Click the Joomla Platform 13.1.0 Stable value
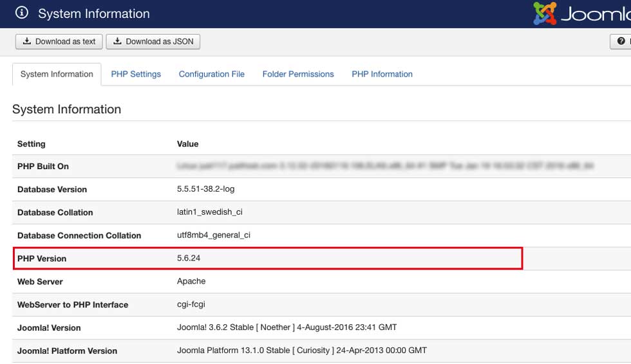The image size is (631, 364). point(302,350)
